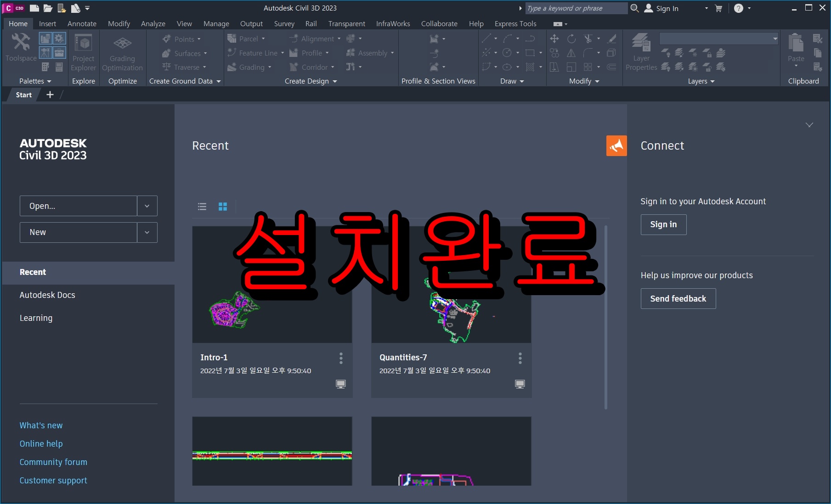
Task: Click the Send feedback button
Action: click(x=678, y=298)
